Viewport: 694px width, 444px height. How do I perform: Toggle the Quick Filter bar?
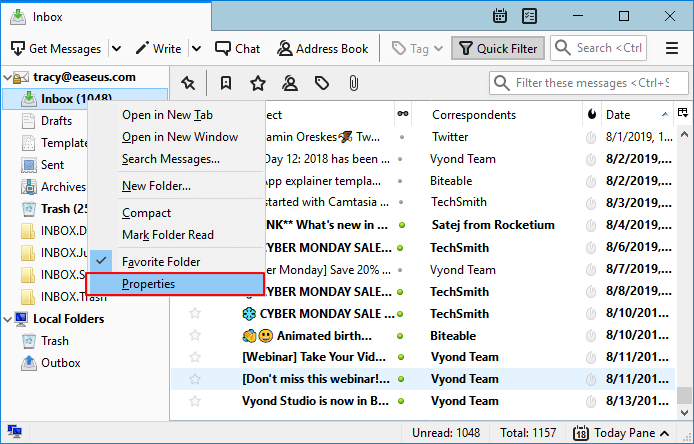(498, 48)
